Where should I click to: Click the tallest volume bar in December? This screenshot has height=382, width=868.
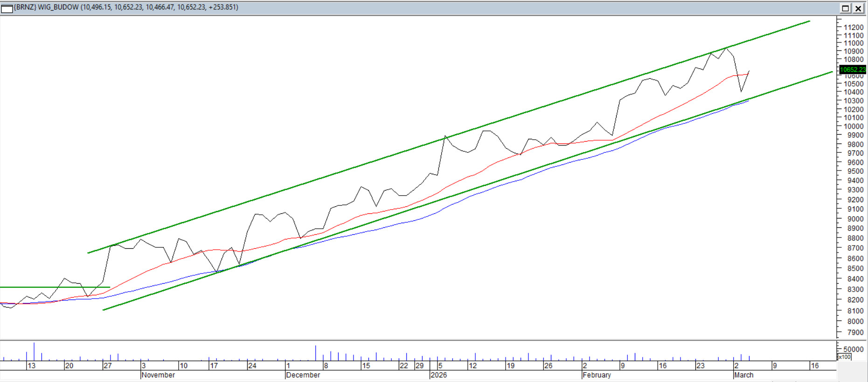click(316, 352)
